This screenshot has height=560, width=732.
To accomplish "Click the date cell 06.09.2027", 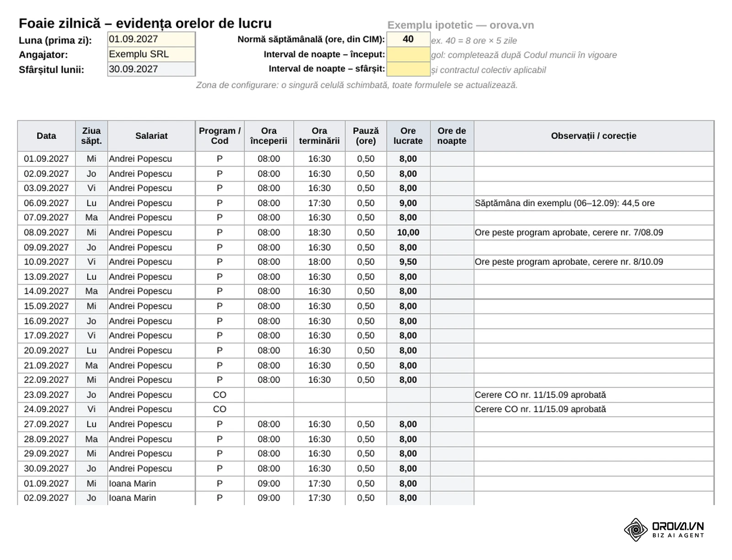I will click(46, 203).
